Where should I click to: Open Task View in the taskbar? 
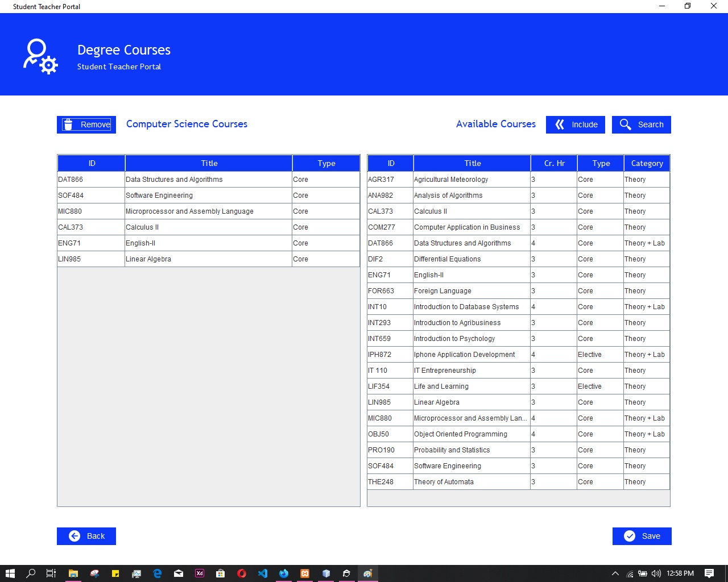(51, 573)
